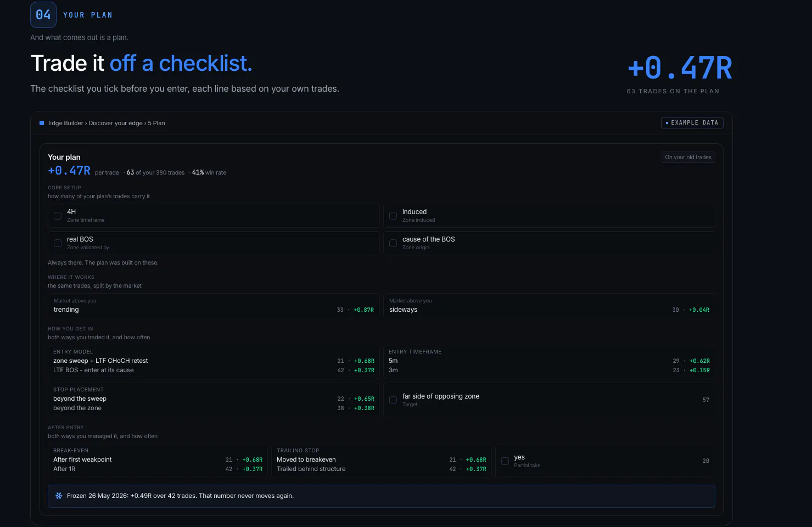812x527 pixels.
Task: Select the "3m" entry timeframe row
Action: click(549, 370)
